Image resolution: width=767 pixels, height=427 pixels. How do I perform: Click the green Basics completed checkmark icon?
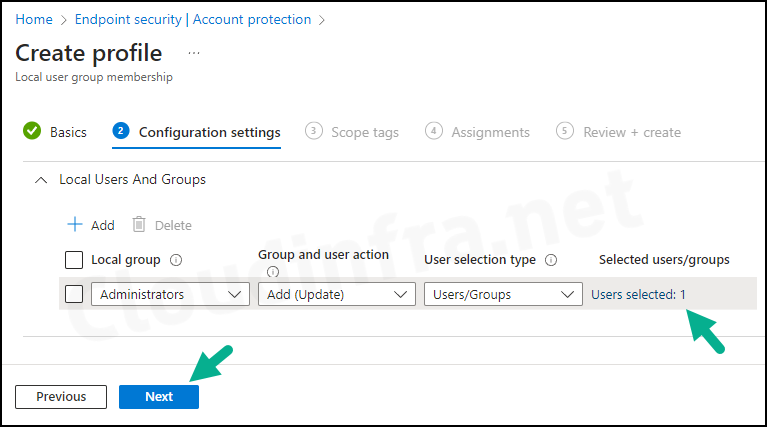[32, 131]
